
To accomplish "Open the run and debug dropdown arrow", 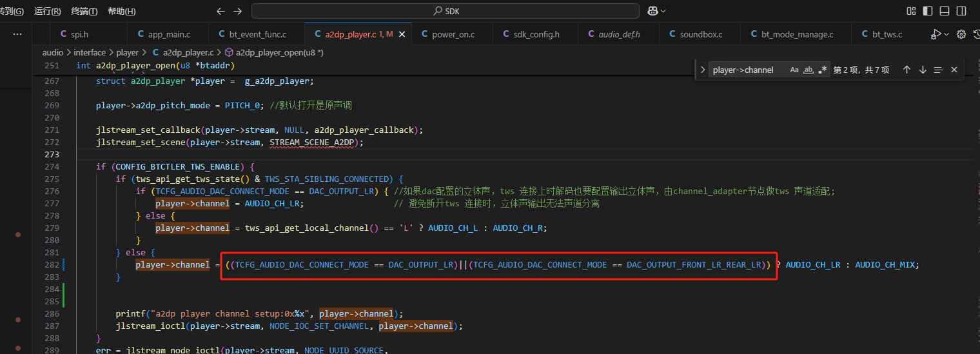I will (946, 34).
